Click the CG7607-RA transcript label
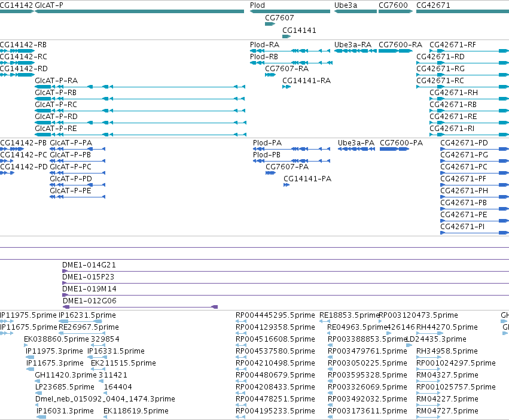Image resolution: width=509 pixels, height=420 pixels. (x=287, y=69)
